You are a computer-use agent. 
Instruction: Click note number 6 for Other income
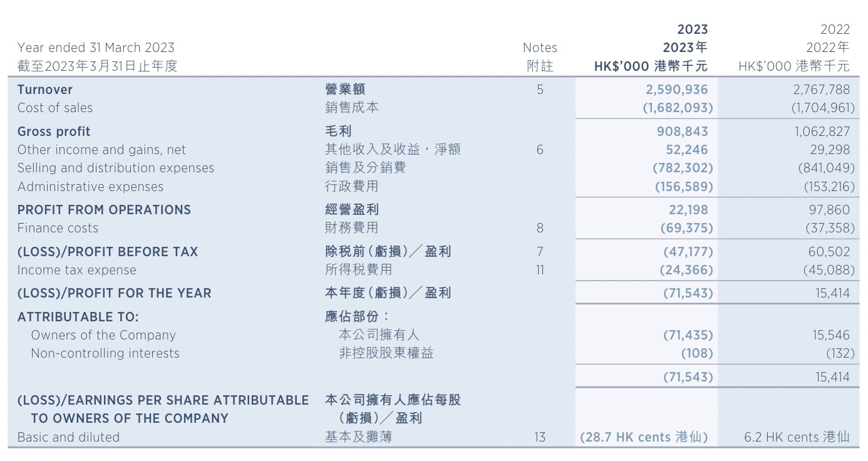[x=540, y=150]
